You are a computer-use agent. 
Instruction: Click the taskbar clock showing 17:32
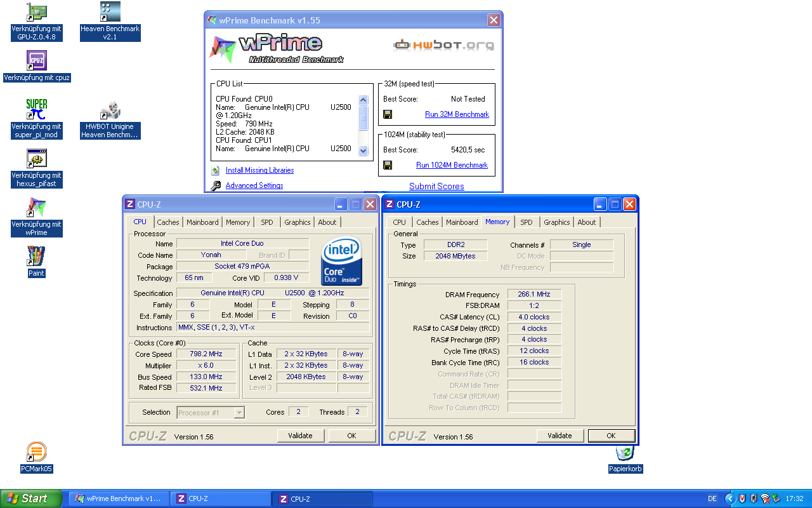pos(794,498)
